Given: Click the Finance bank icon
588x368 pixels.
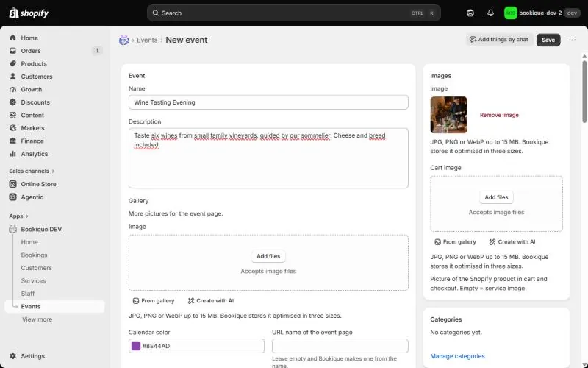Looking at the screenshot, I should point(12,141).
